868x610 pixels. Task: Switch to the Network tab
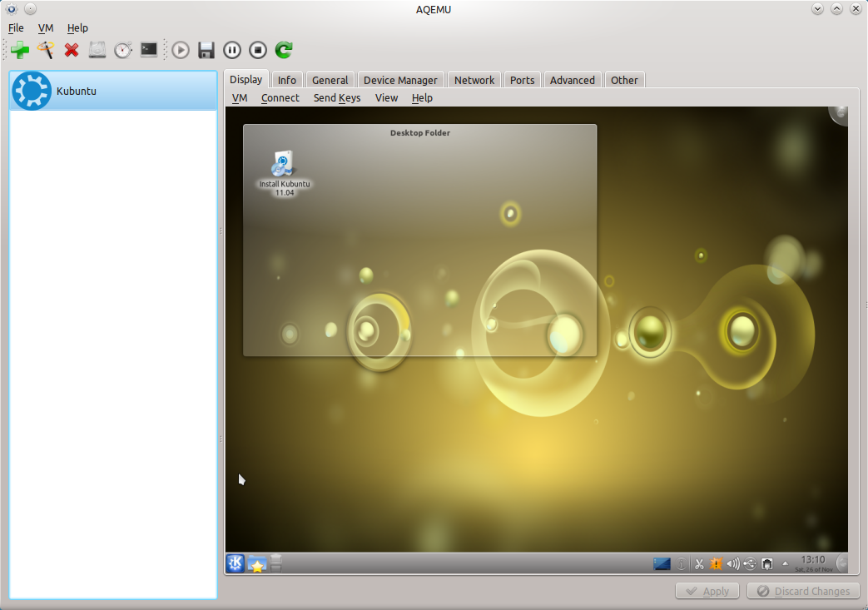pos(474,80)
